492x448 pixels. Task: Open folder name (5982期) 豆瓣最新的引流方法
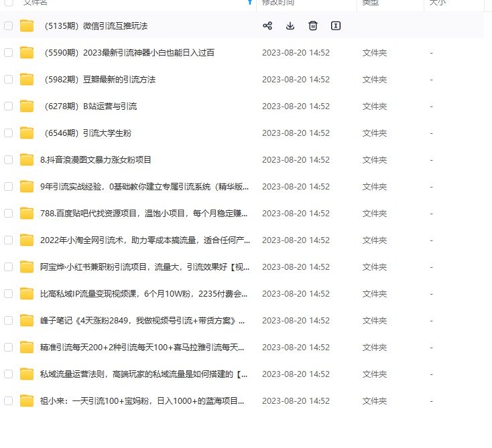(100, 79)
